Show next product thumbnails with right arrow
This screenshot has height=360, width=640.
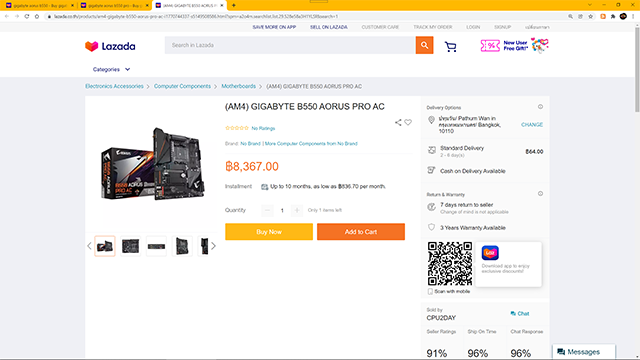coord(213,246)
